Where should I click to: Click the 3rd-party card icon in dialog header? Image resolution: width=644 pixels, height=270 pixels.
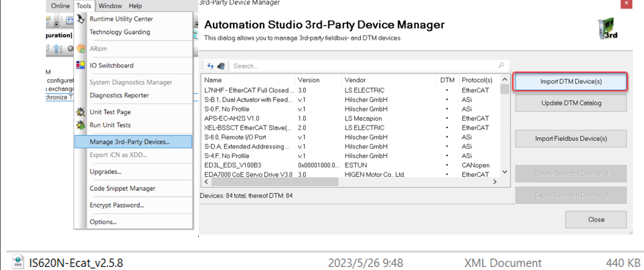click(608, 29)
